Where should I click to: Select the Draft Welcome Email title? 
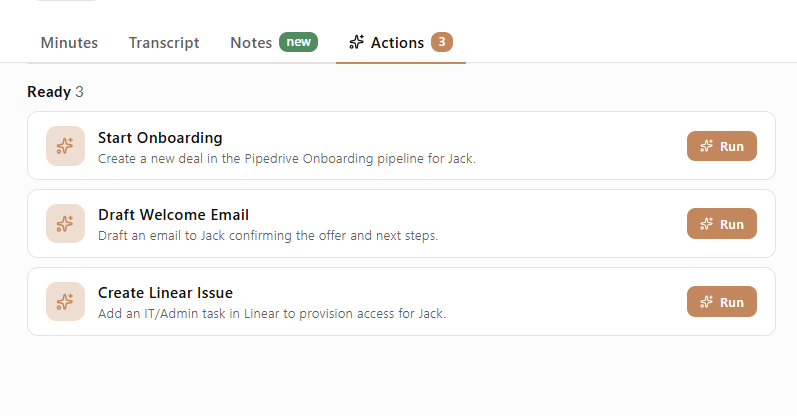click(173, 215)
